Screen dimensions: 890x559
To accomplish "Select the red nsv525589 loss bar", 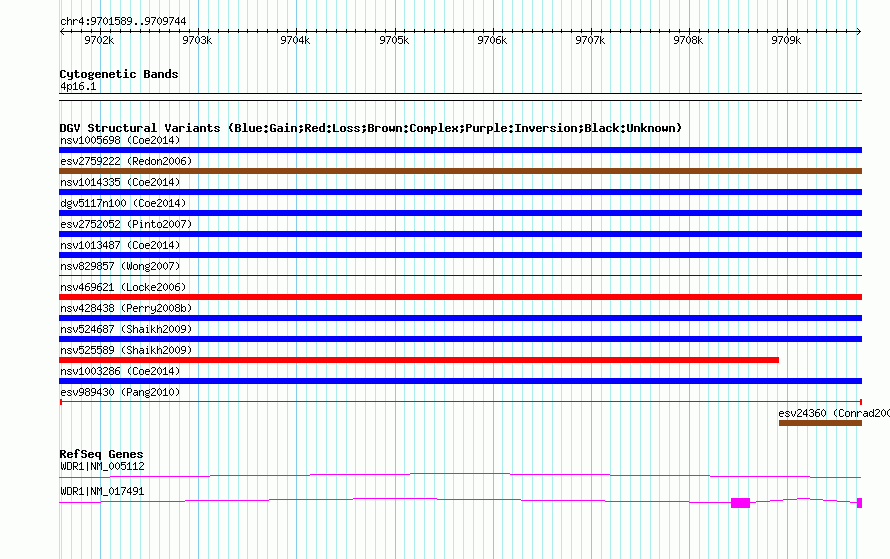I will [419, 360].
